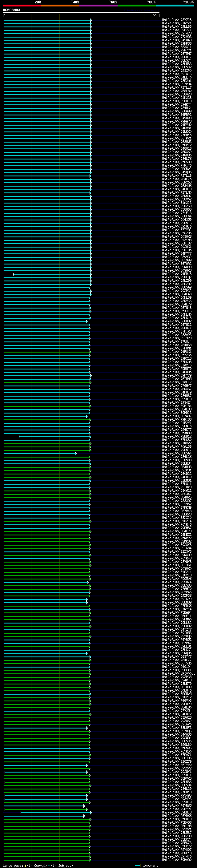Image resolution: width=197 pixels, height=868 pixels.
Task: Select hit label UniRef100_Q2V728
Action: point(176,20)
